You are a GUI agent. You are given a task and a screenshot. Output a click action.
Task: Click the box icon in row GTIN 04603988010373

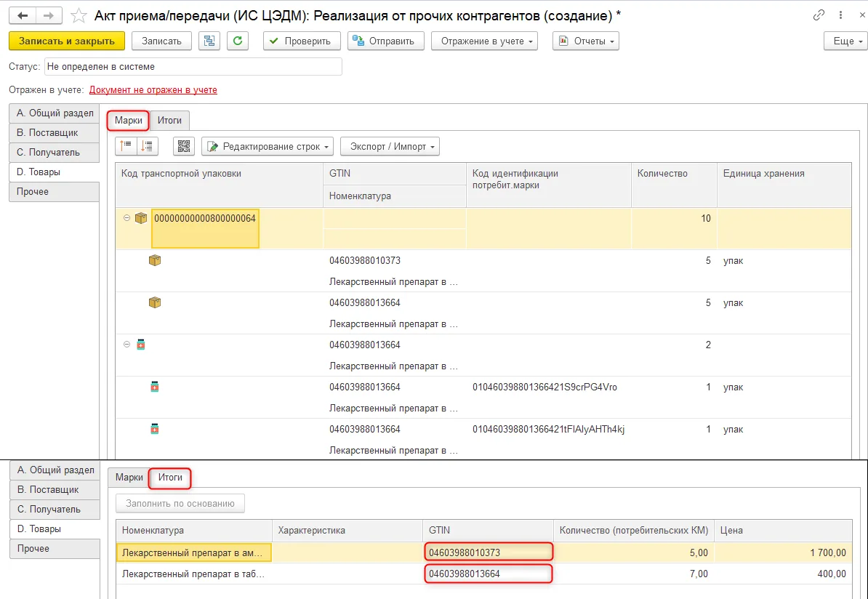coord(155,260)
